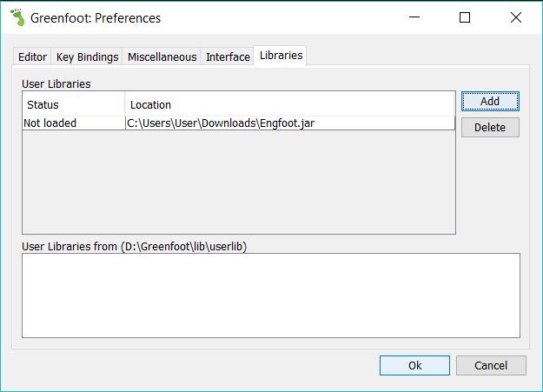Confirm preferences with Ok
The height and width of the screenshot is (392, 543).
[414, 365]
